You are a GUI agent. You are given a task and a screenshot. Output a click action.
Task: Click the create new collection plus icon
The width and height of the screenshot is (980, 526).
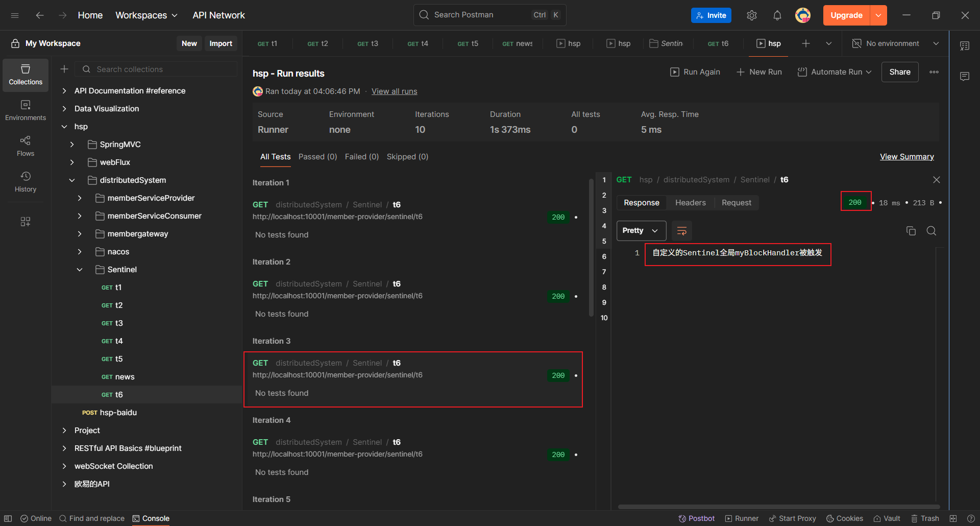click(64, 69)
